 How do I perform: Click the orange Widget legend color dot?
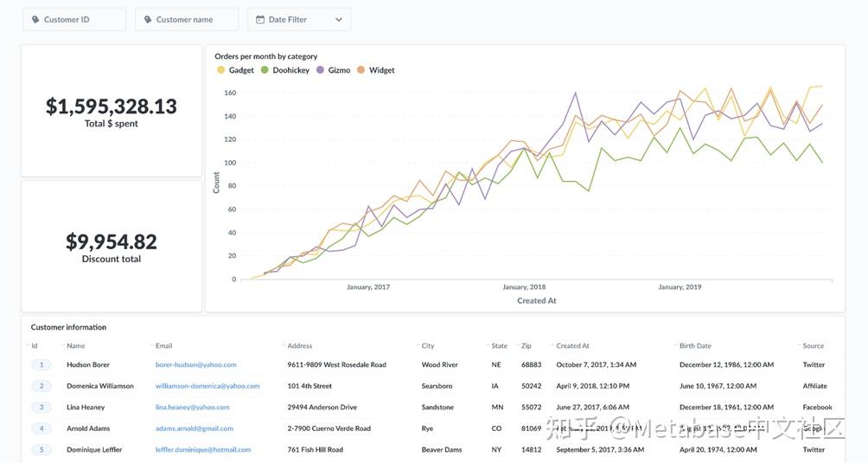pyautogui.click(x=361, y=70)
